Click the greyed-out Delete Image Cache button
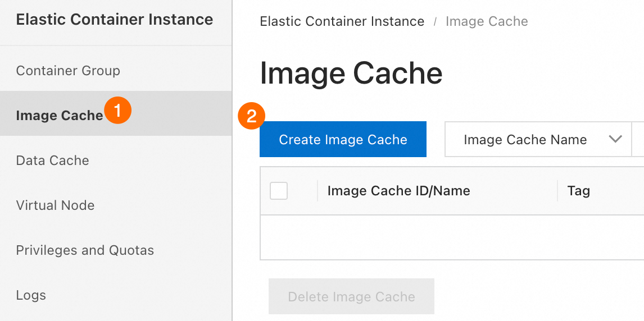The height and width of the screenshot is (321, 644). [351, 297]
